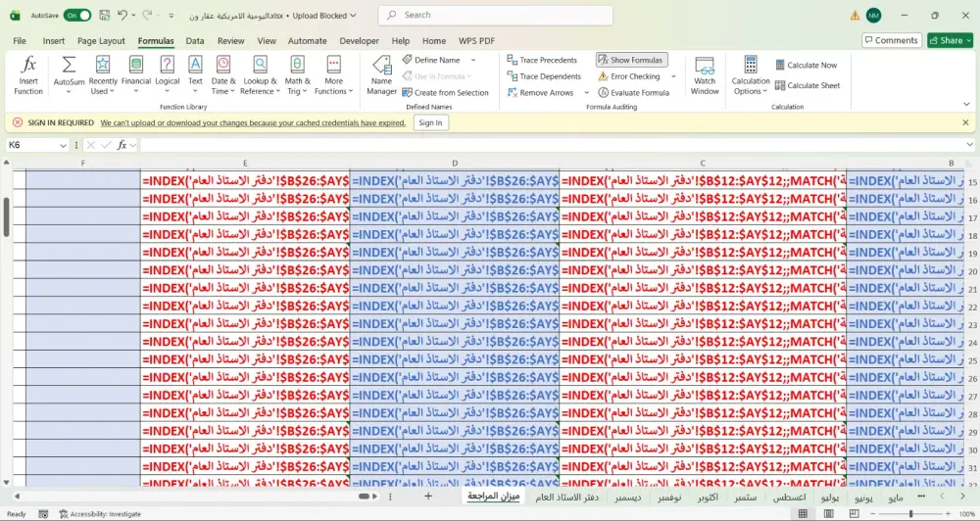Expand the Remove Arrows dropdown arrow

point(586,92)
